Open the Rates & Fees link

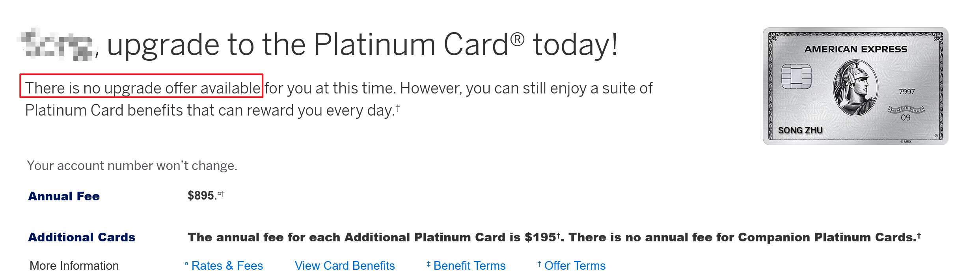[227, 266]
